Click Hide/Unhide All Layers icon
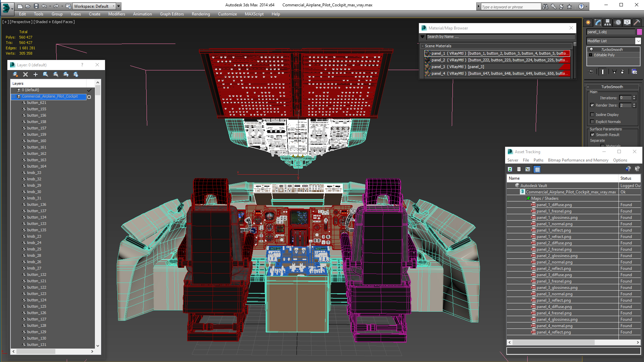The height and width of the screenshot is (362, 644). tap(66, 74)
